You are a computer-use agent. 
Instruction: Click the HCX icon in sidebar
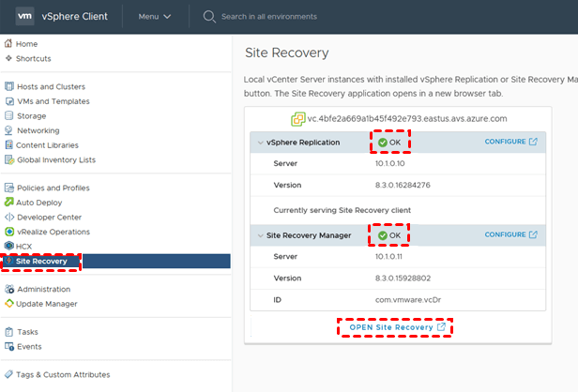click(x=9, y=246)
